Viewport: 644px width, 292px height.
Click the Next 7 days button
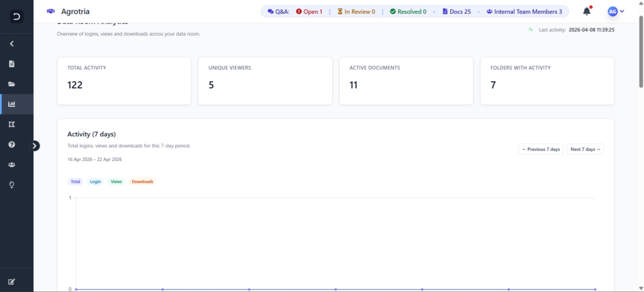[x=585, y=149]
